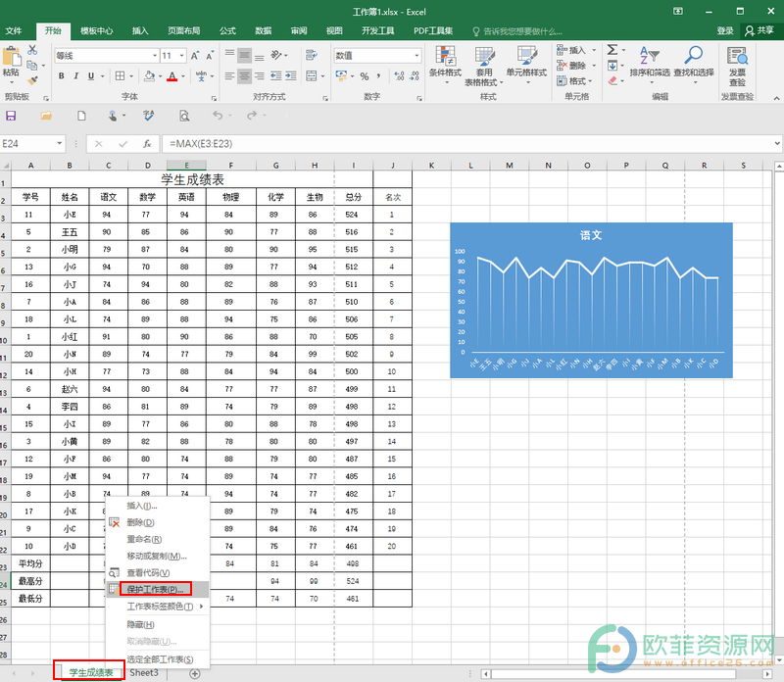The height and width of the screenshot is (682, 784).
Task: Click Decrease Decimal icon
Action: [x=415, y=76]
